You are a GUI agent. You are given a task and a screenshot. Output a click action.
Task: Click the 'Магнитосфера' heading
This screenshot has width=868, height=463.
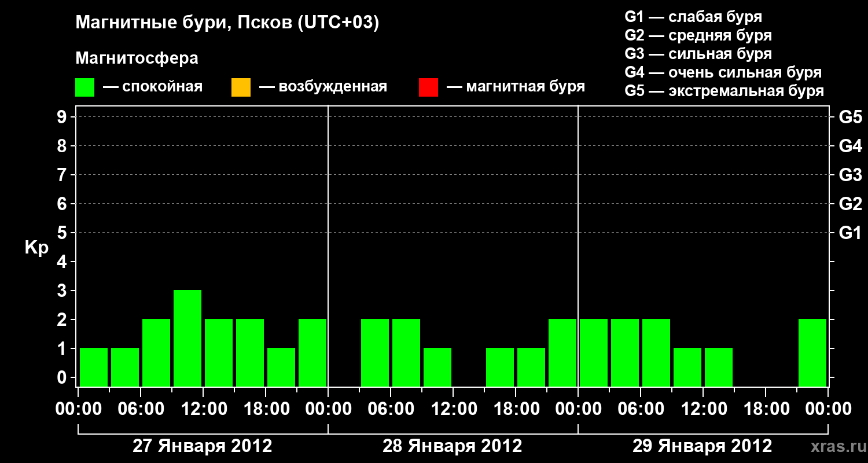pyautogui.click(x=137, y=58)
